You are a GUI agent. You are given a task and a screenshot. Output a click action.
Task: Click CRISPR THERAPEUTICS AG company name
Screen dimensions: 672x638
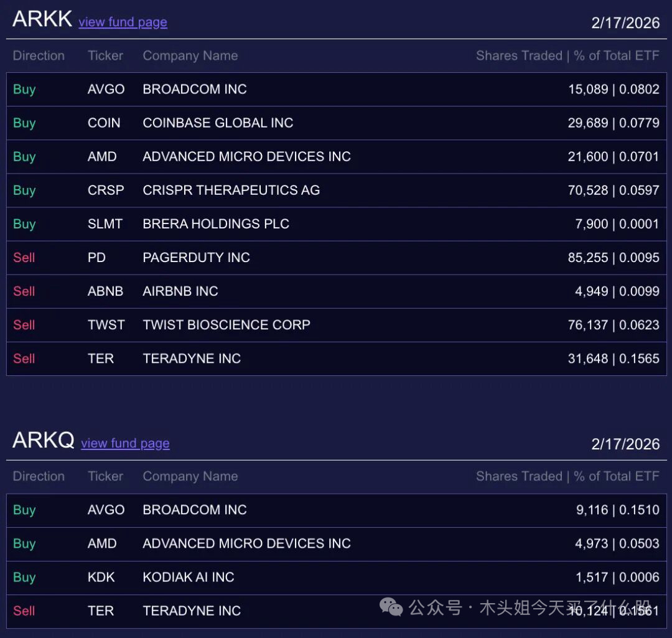[231, 190]
